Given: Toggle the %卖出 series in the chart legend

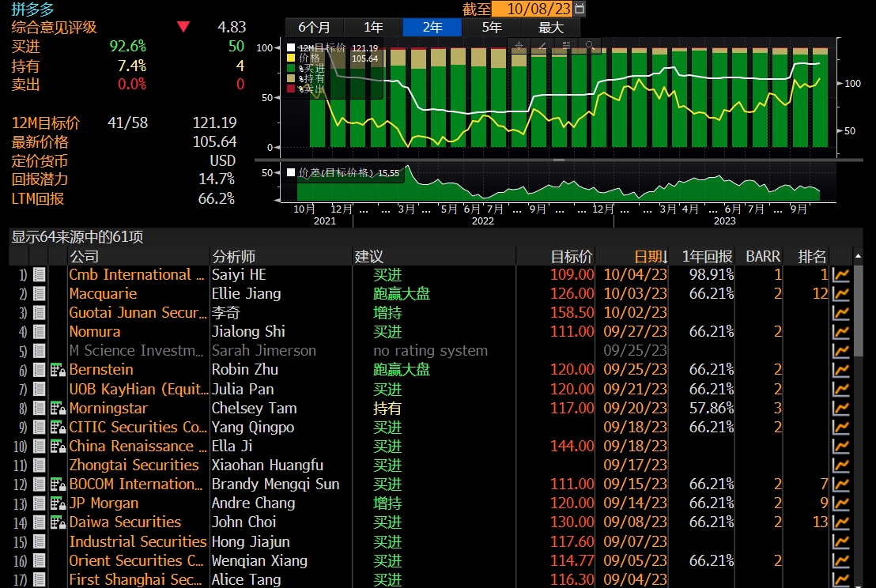Looking at the screenshot, I should pyautogui.click(x=290, y=89).
